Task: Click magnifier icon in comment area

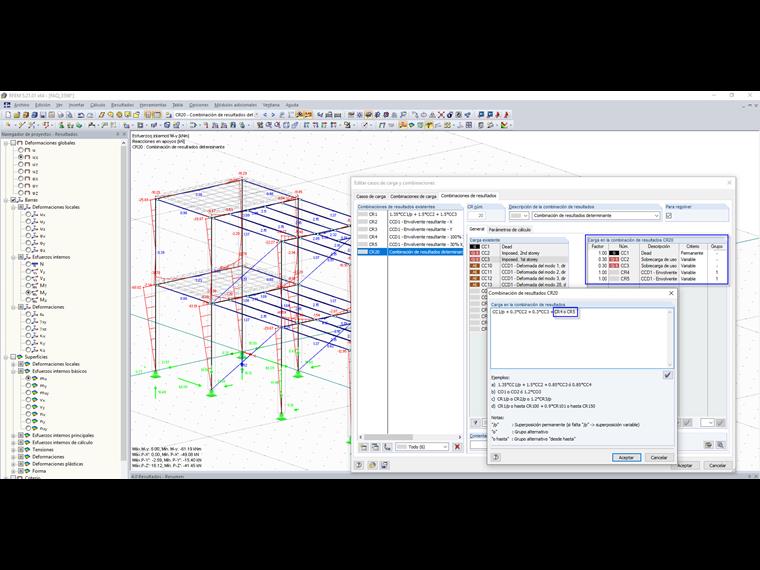Action: (x=720, y=444)
